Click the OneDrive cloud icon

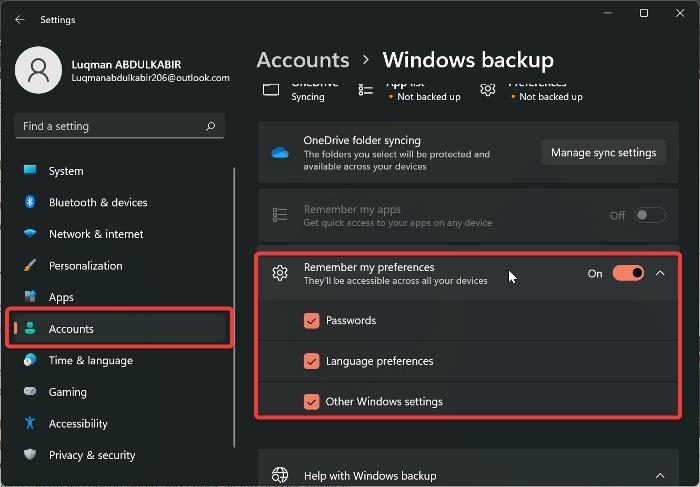280,153
